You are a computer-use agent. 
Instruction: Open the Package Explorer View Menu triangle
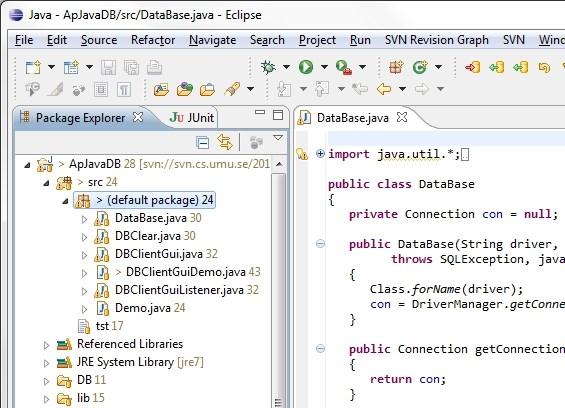pos(278,138)
